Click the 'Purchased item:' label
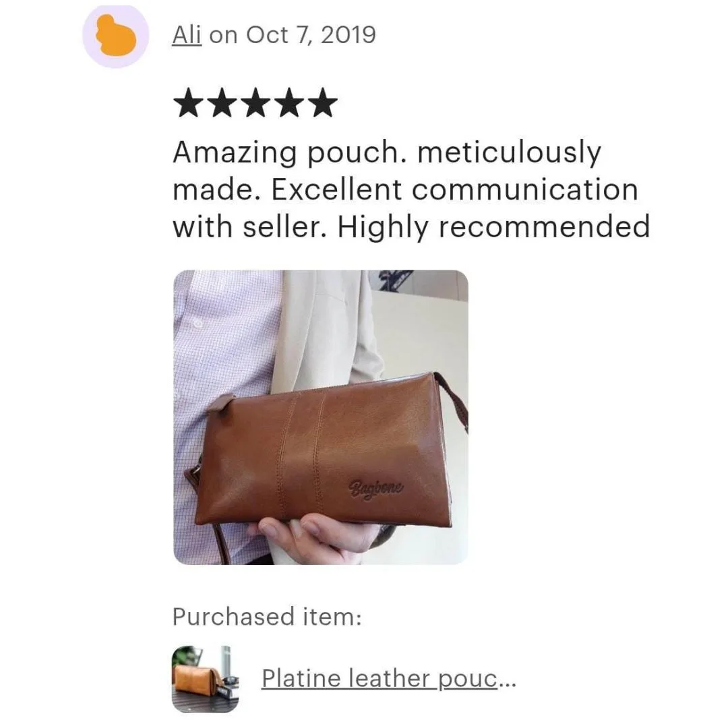 (267, 617)
